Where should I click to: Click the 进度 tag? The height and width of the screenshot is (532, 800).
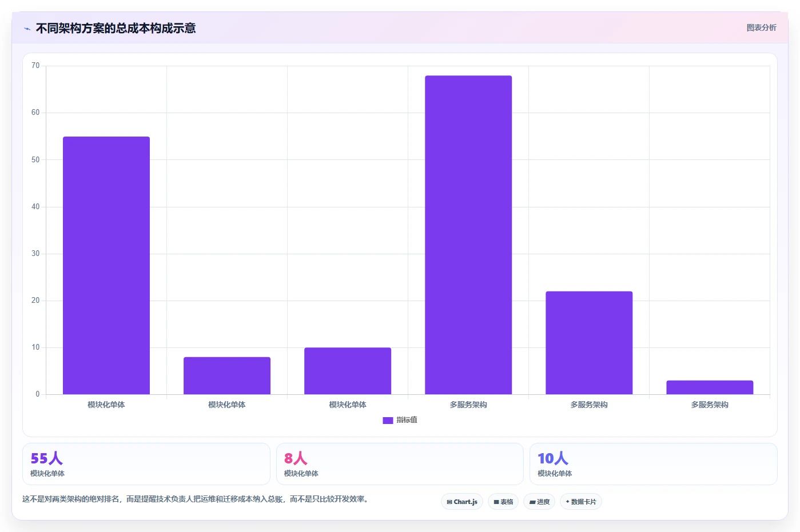[x=539, y=502]
